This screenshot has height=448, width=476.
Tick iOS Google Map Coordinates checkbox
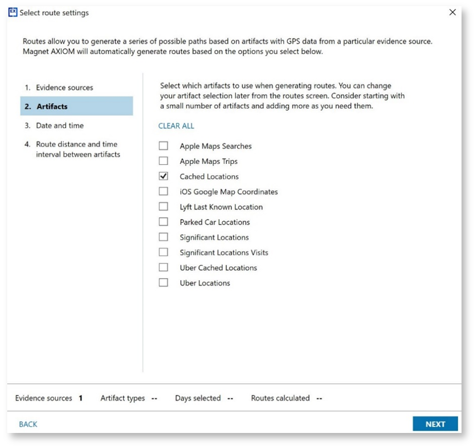(x=163, y=192)
